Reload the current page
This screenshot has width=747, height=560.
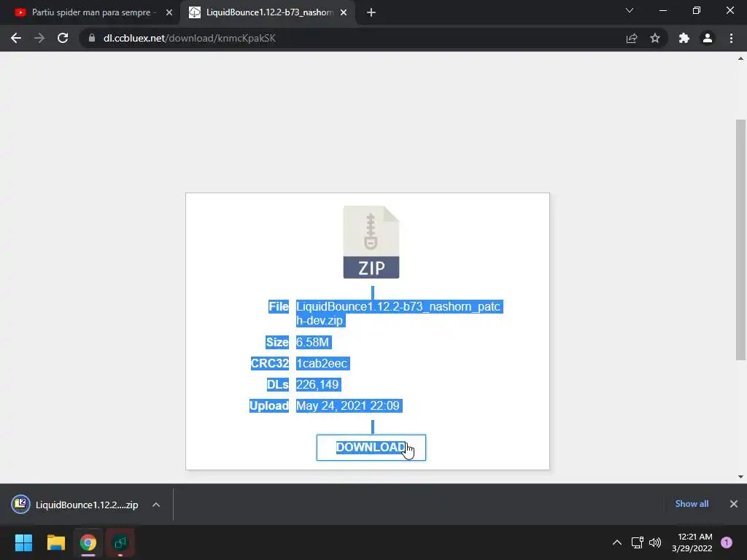[63, 38]
